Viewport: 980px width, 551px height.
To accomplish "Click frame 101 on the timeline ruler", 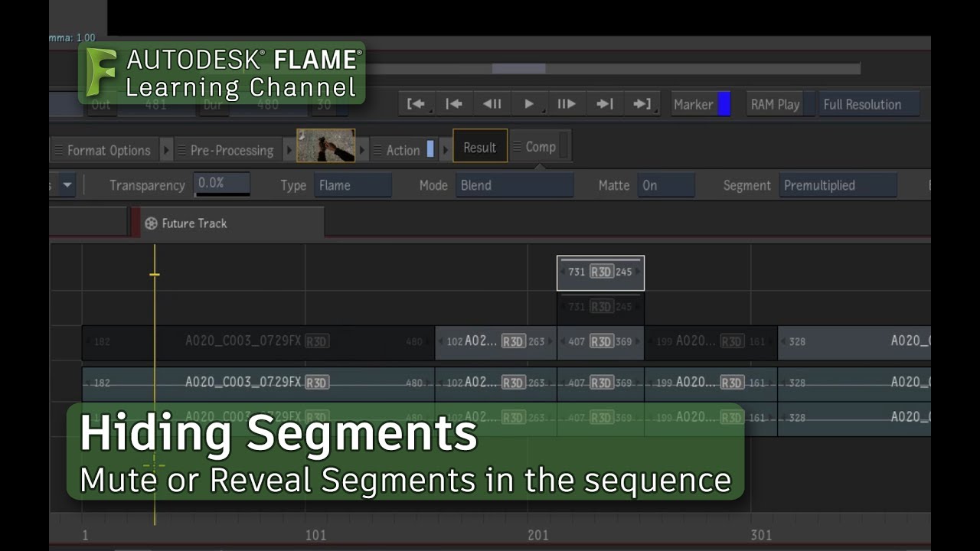I will point(315,535).
